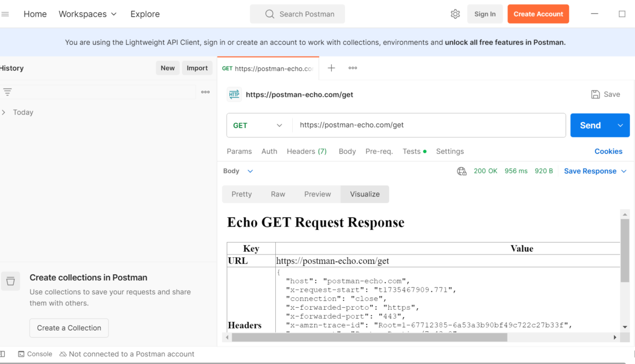Image resolution: width=635 pixels, height=364 pixels.
Task: Click the not-connected cloud icon
Action: point(63,354)
